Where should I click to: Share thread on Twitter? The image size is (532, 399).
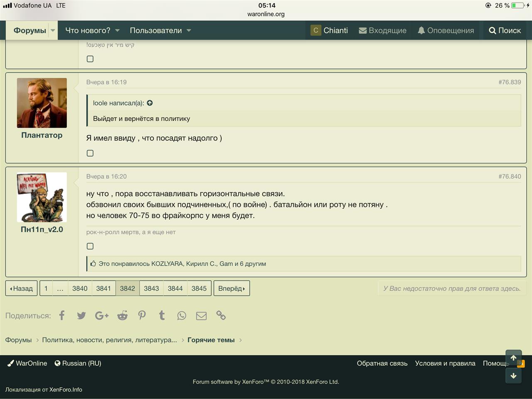coord(81,315)
